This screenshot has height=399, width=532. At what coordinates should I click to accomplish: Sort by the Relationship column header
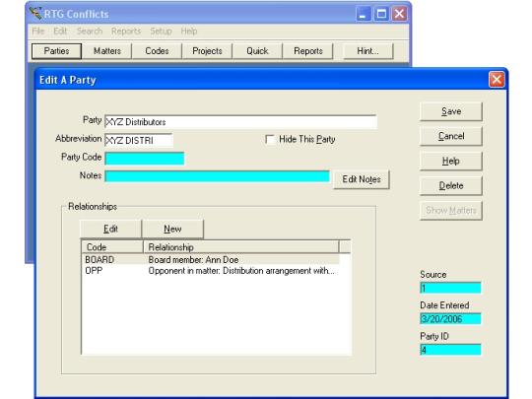click(x=241, y=247)
